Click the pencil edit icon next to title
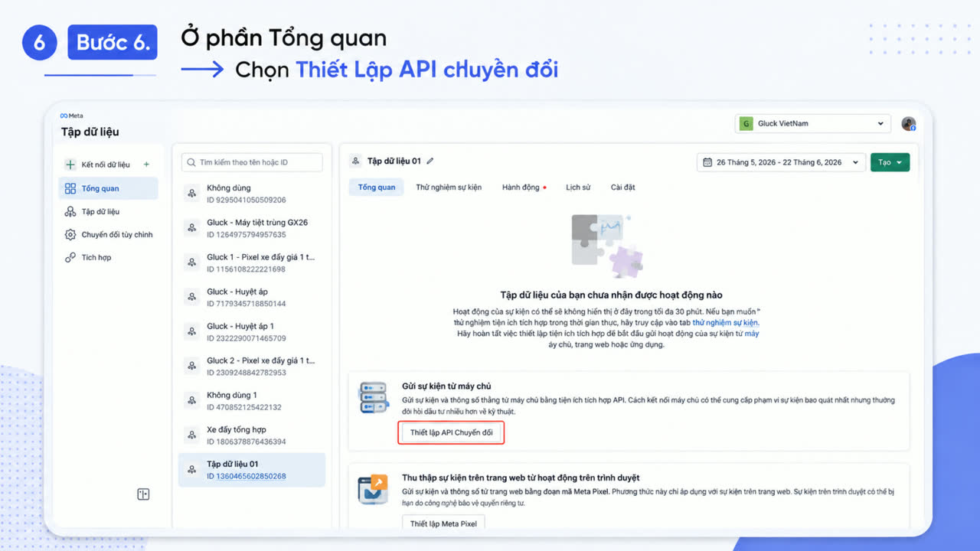The height and width of the screenshot is (551, 980). 430,161
